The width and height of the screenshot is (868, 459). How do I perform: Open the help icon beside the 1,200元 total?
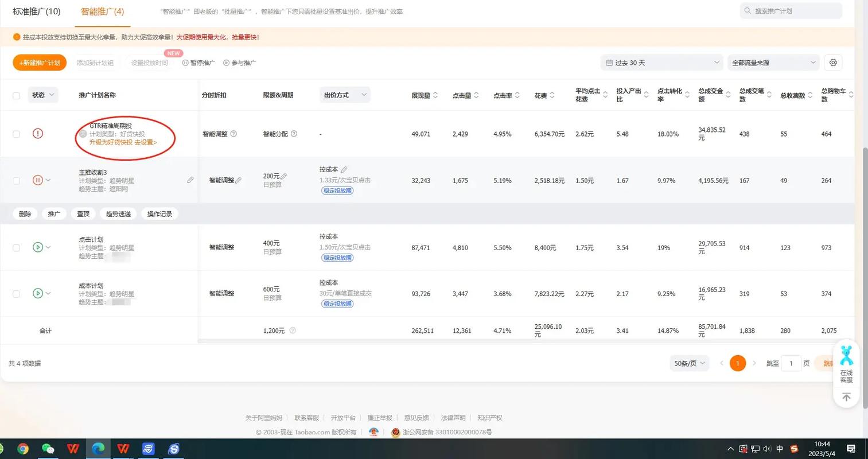tap(293, 330)
